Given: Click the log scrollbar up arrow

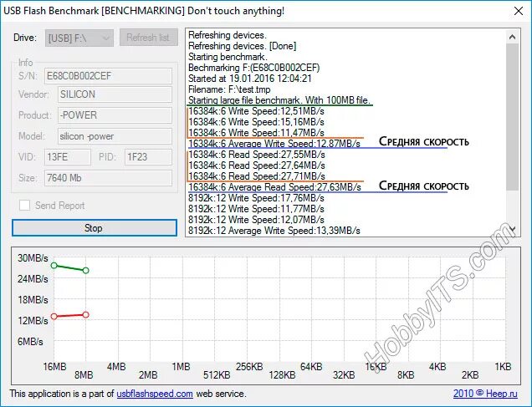Looking at the screenshot, I should click(x=512, y=37).
